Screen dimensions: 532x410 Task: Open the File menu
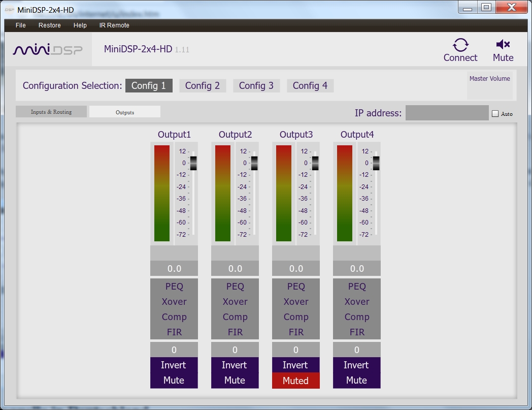point(21,25)
